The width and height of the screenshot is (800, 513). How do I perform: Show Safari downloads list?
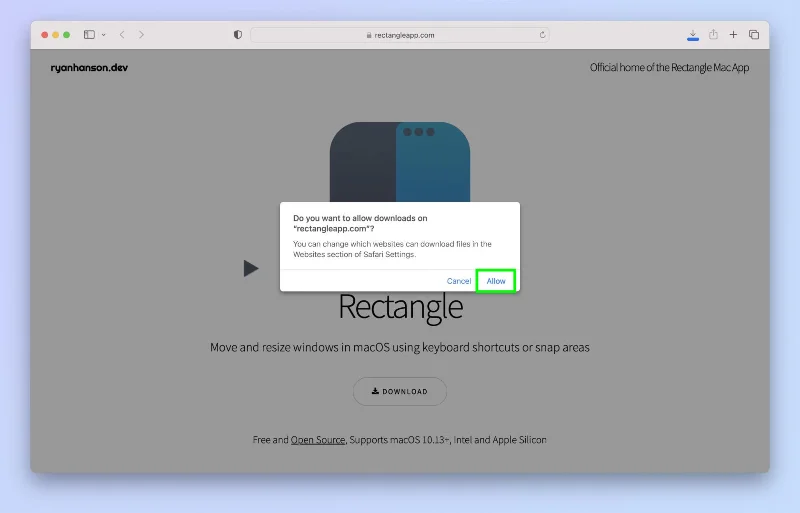pyautogui.click(x=693, y=35)
